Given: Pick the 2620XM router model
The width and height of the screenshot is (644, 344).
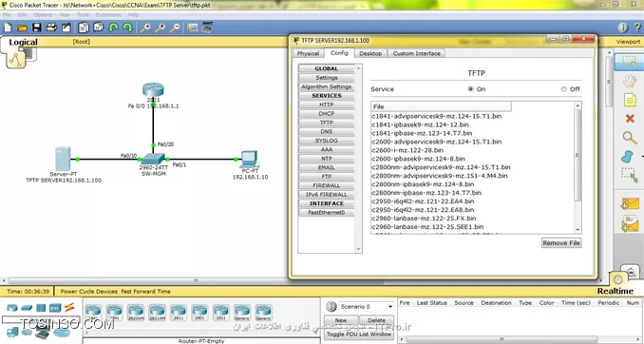Looking at the screenshot, I should (x=136, y=313).
